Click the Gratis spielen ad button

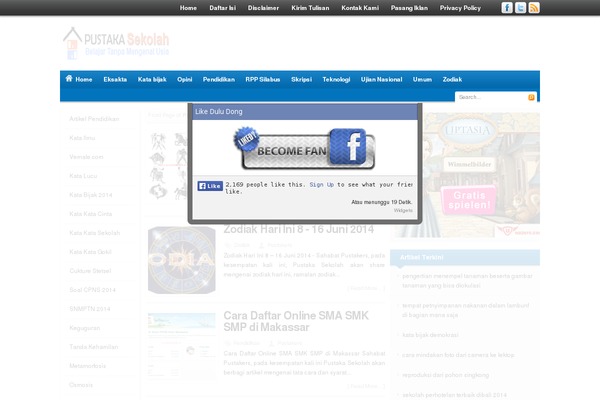[469, 200]
